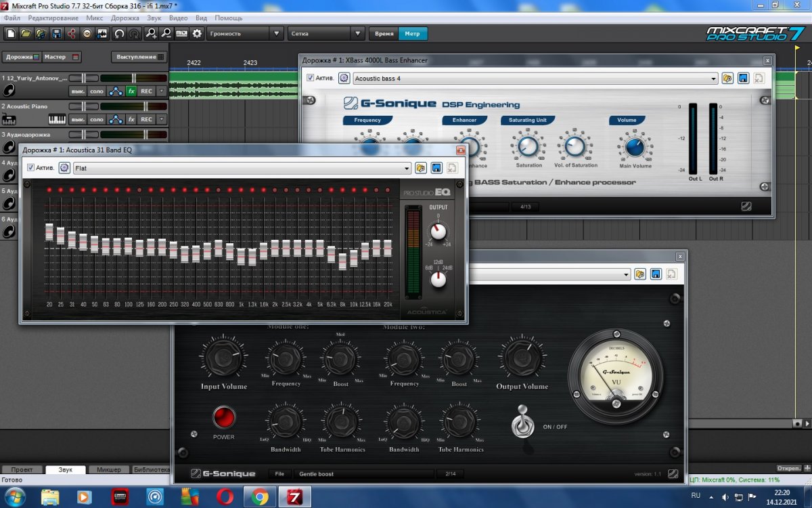The height and width of the screenshot is (508, 812).
Task: Switch timeline to Время mode
Action: (384, 33)
